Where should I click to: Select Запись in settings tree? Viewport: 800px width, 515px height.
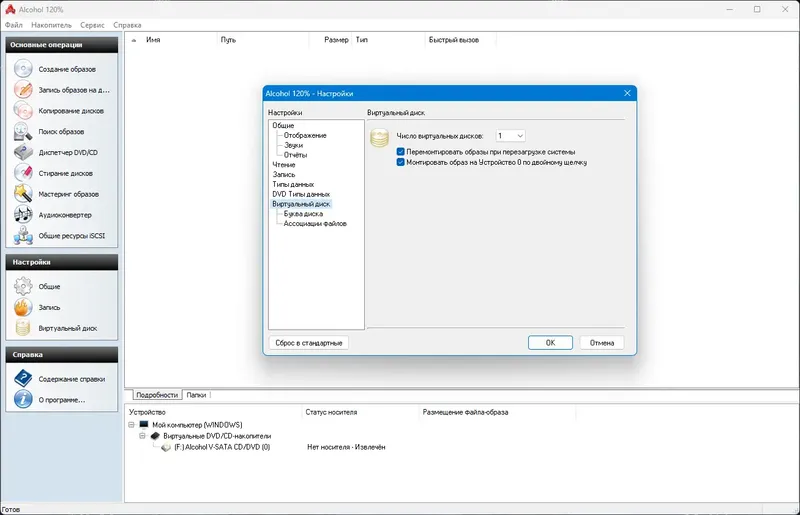pos(284,174)
